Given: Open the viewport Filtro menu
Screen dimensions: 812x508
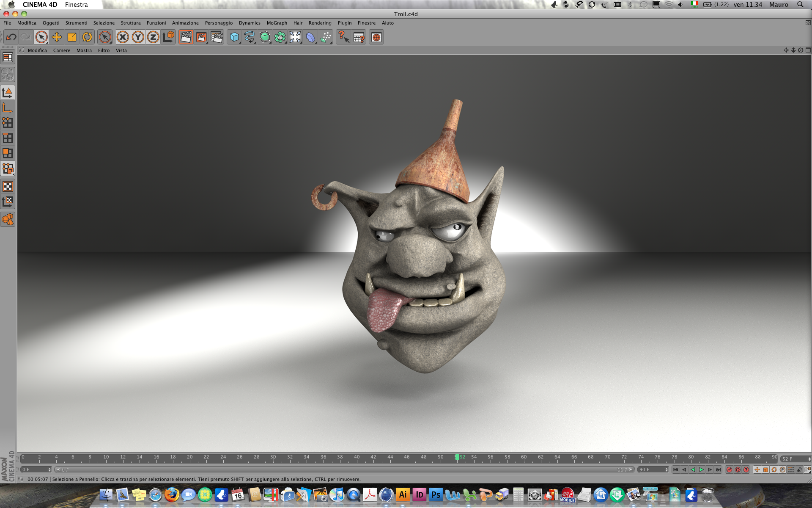Looking at the screenshot, I should (104, 50).
